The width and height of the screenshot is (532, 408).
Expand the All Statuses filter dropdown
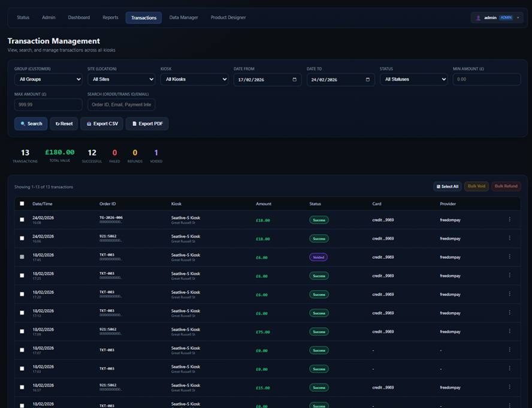(413, 79)
